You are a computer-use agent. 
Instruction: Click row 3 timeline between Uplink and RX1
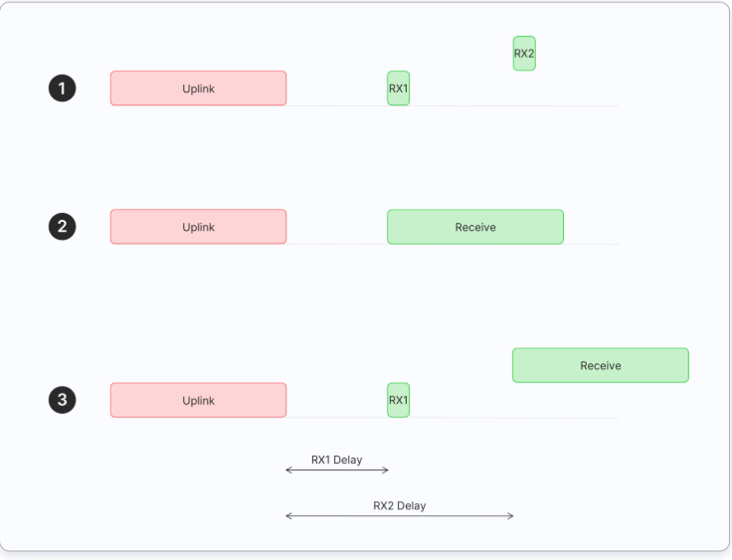(x=336, y=417)
